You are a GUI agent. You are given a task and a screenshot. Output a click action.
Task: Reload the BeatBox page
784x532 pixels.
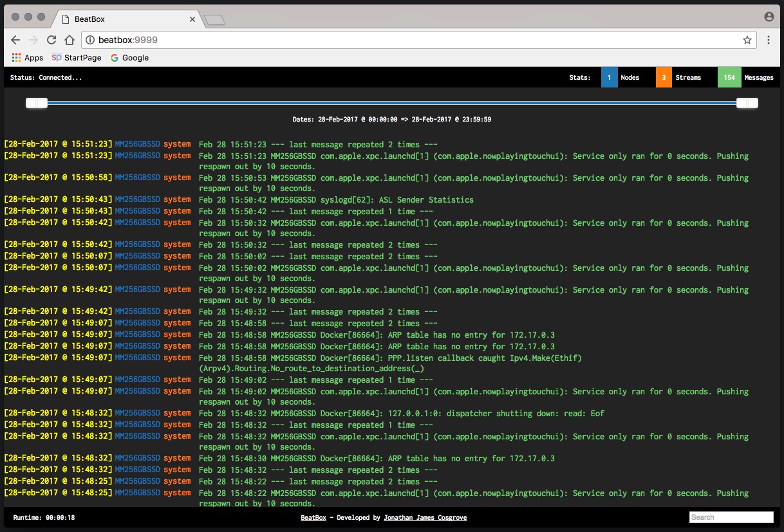(51, 40)
